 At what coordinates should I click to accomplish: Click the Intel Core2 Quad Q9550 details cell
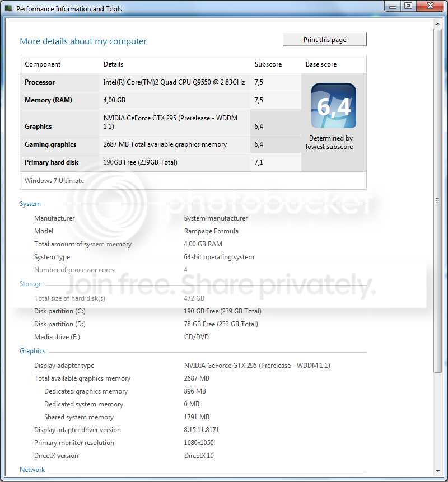click(x=174, y=82)
